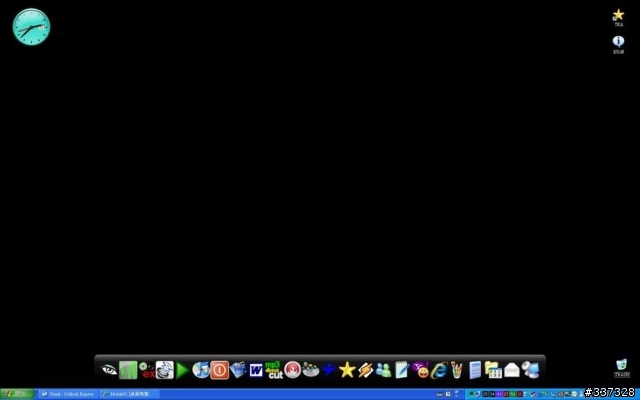Open Windows Messenger people icon

pyautogui.click(x=383, y=370)
